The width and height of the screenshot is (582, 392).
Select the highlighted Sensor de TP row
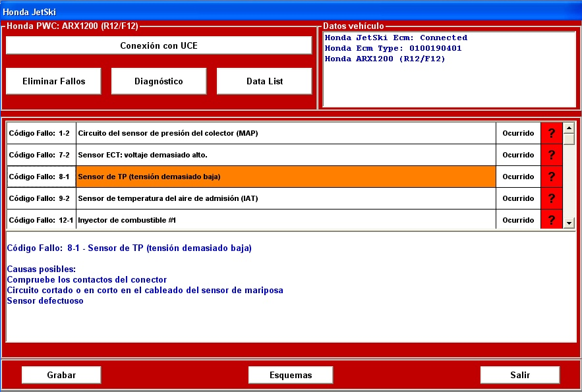click(285, 177)
